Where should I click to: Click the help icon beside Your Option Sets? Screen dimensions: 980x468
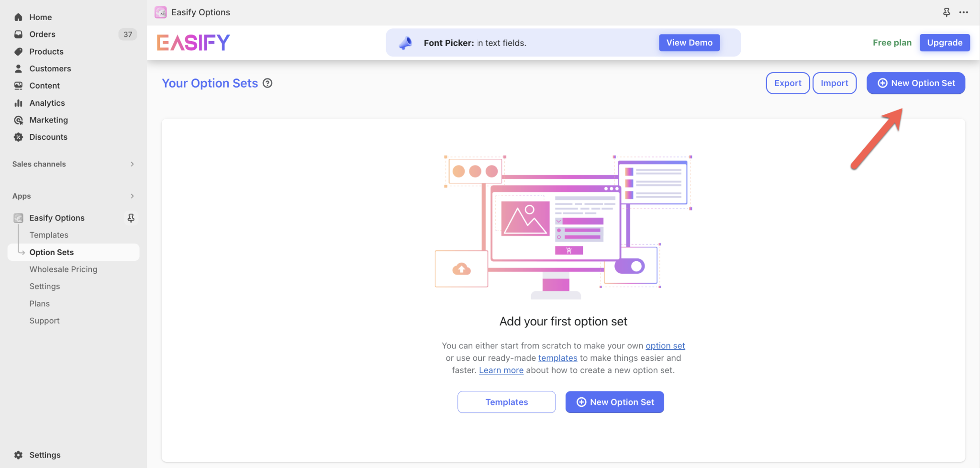(x=267, y=83)
